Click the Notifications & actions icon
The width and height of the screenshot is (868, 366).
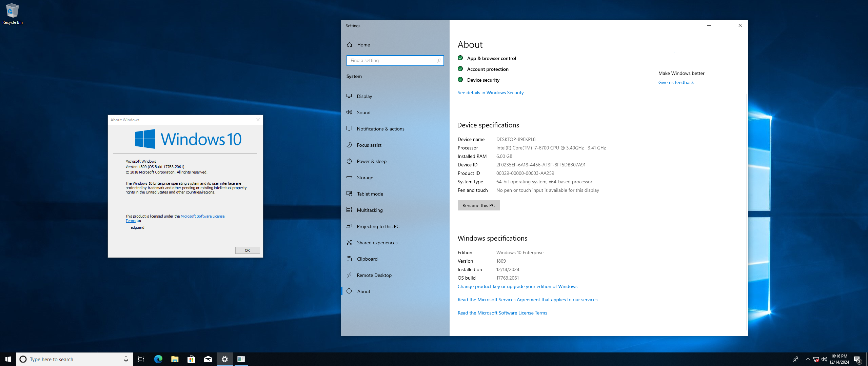(349, 128)
